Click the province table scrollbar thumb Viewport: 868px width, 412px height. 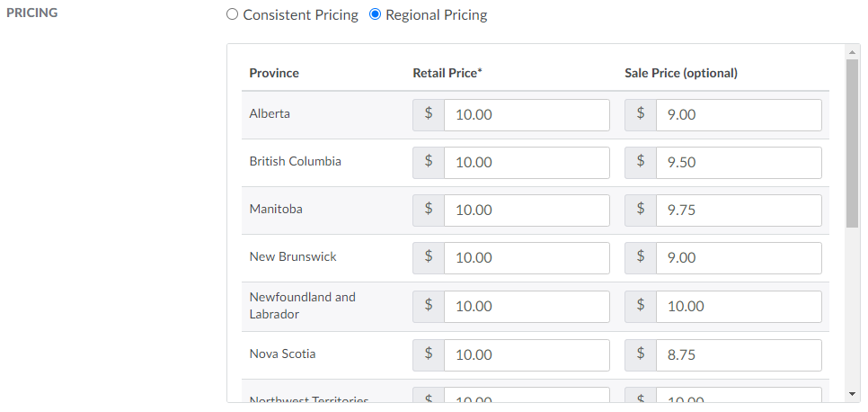(852, 144)
